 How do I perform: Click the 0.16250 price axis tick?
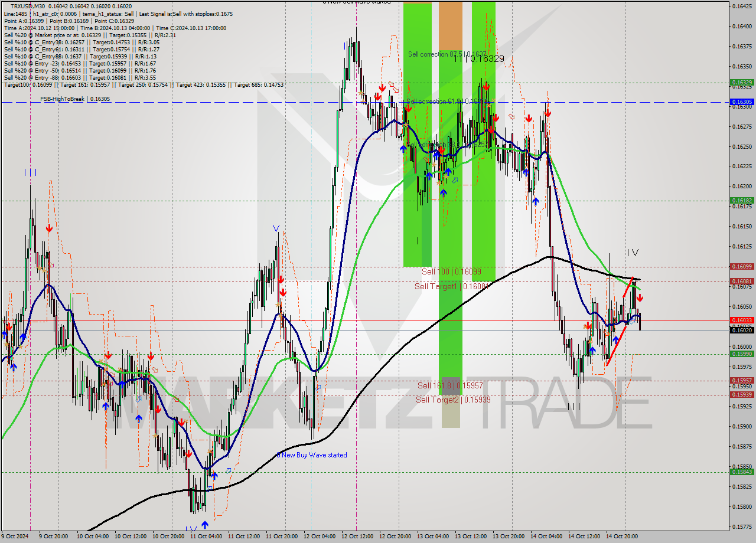coord(742,146)
